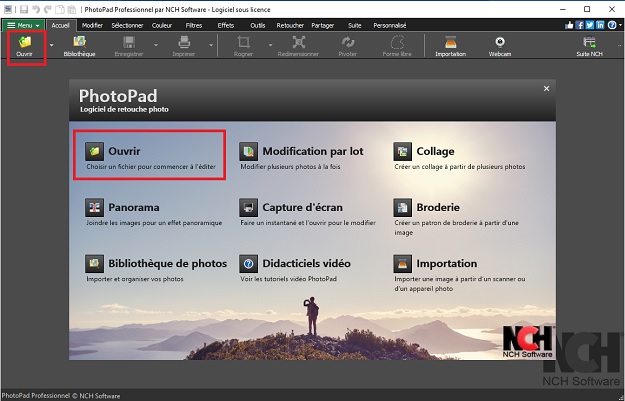Select the Redimensionner tool
625x401 pixels.
tap(298, 46)
